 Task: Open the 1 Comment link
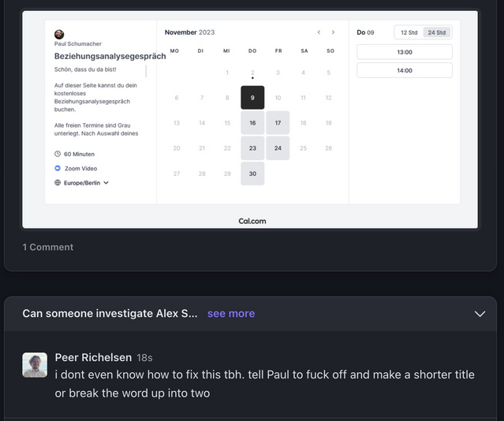click(x=48, y=247)
